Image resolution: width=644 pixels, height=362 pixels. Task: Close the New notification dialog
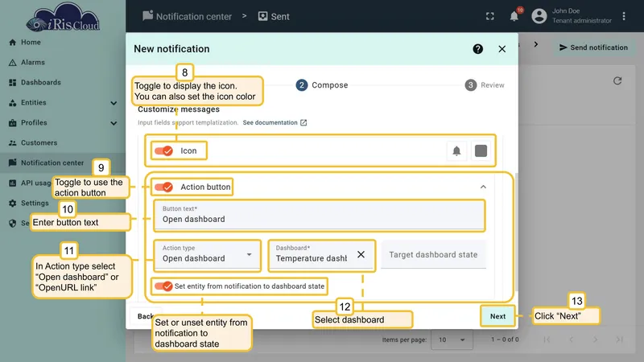pyautogui.click(x=502, y=49)
